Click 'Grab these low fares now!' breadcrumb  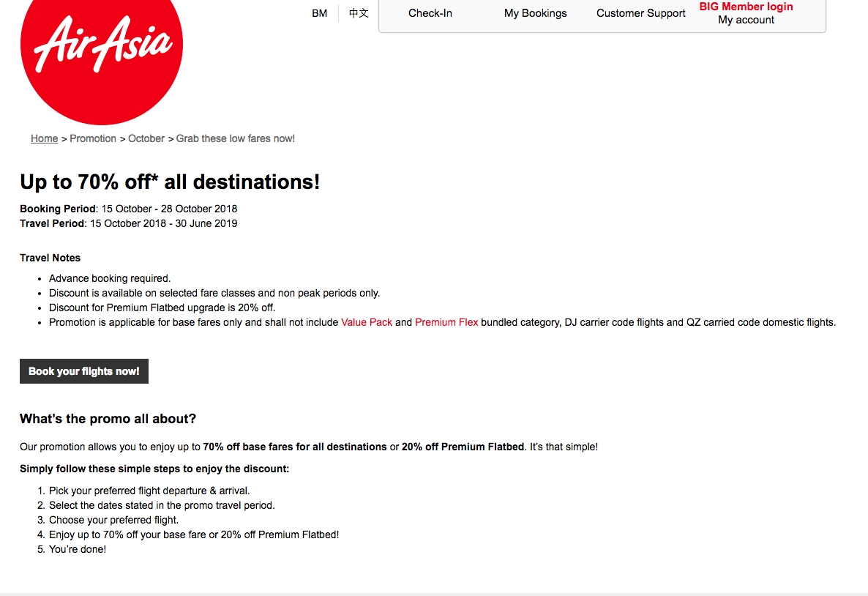click(235, 138)
